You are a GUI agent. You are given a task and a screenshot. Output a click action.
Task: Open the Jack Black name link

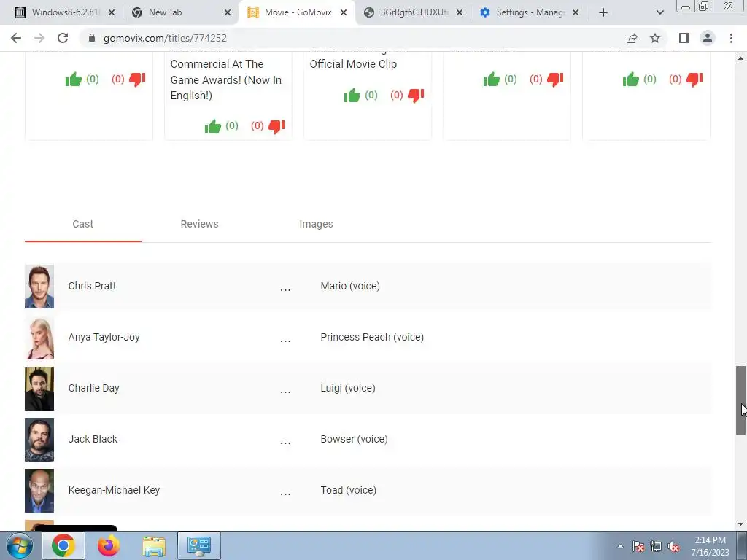pyautogui.click(x=93, y=439)
